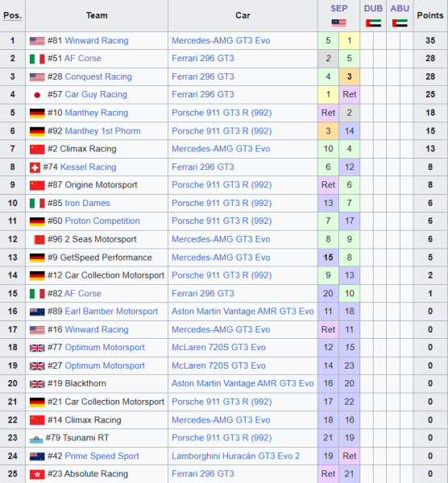The height and width of the screenshot is (483, 448).
Task: Open Porsche 911 GT3 R link for #79 Tsunami RT
Action: pyautogui.click(x=222, y=438)
